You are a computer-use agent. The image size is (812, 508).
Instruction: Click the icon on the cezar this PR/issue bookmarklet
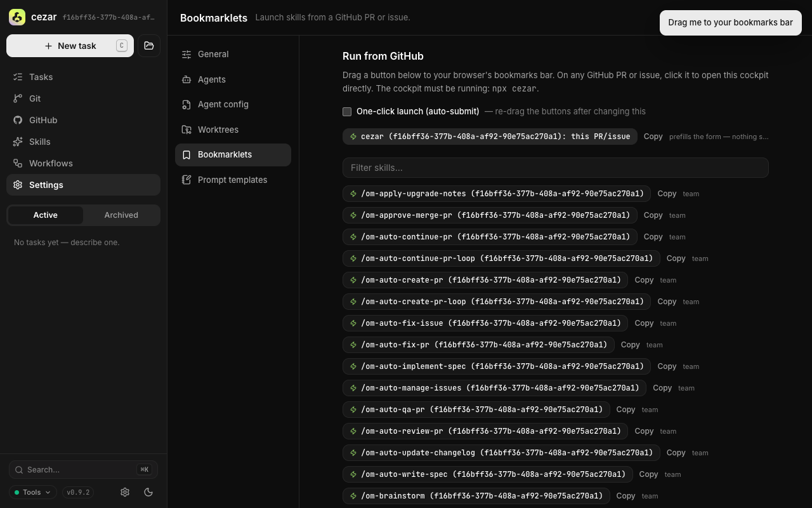(x=353, y=137)
